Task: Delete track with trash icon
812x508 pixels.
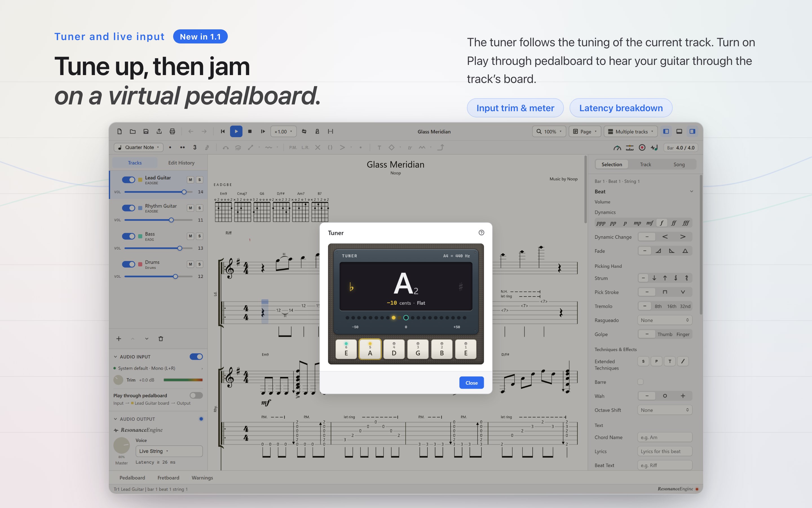Action: (x=161, y=339)
